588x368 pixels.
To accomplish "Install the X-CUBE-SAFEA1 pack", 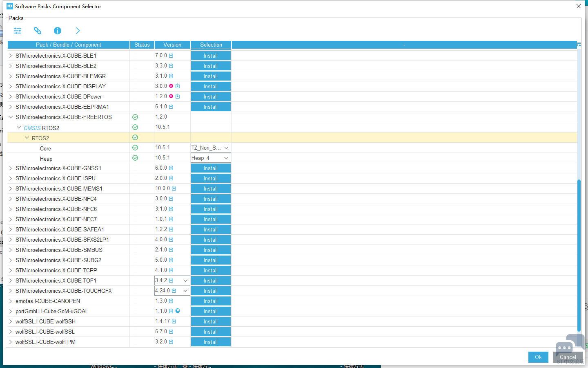I will 211,229.
